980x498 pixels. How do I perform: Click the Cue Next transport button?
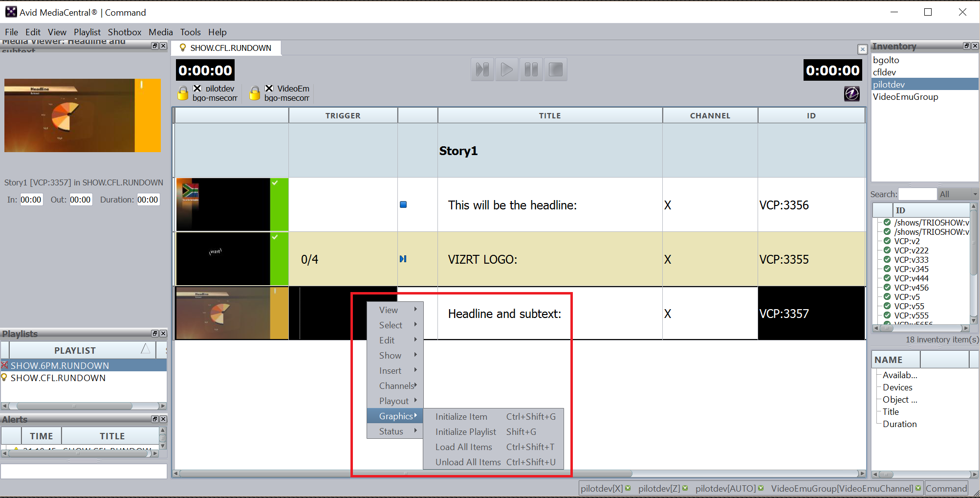tap(482, 69)
